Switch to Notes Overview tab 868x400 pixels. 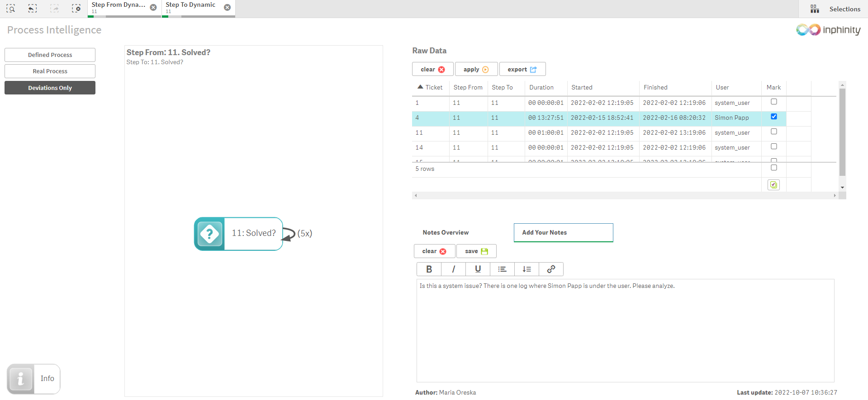(446, 233)
